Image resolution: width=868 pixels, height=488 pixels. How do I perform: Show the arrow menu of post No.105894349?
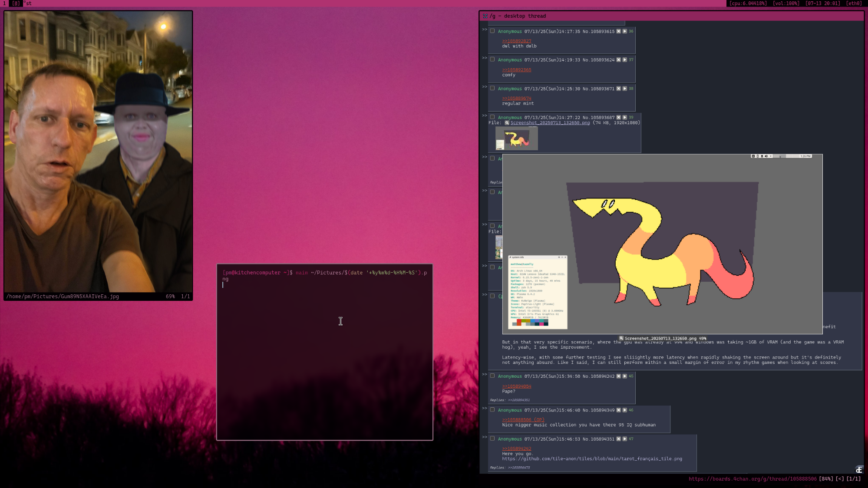click(624, 410)
